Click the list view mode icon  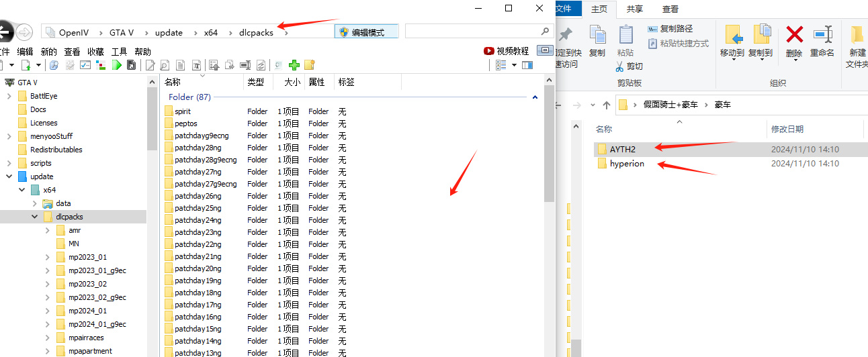(501, 65)
